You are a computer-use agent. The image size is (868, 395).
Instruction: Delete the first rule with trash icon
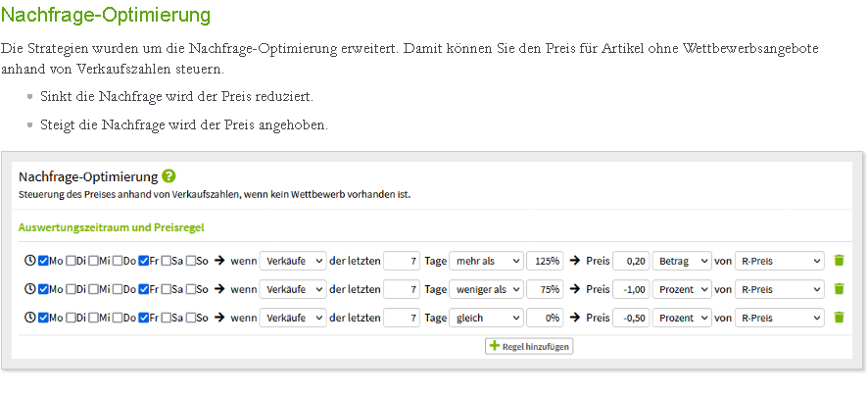coord(840,261)
